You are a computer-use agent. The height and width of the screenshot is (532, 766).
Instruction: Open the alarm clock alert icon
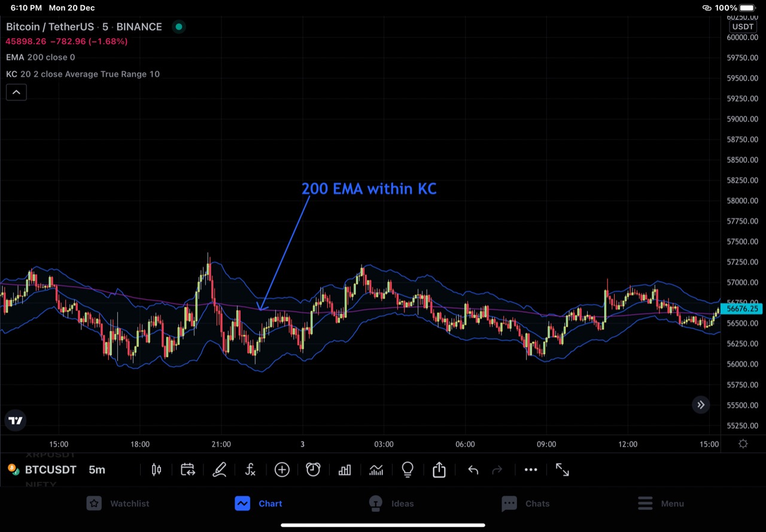tap(313, 470)
